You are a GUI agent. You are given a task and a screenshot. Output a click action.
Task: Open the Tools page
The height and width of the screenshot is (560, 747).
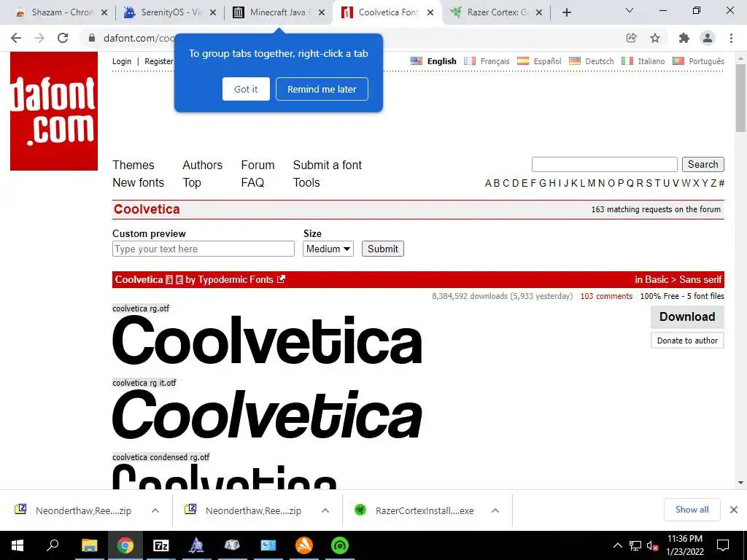(306, 182)
